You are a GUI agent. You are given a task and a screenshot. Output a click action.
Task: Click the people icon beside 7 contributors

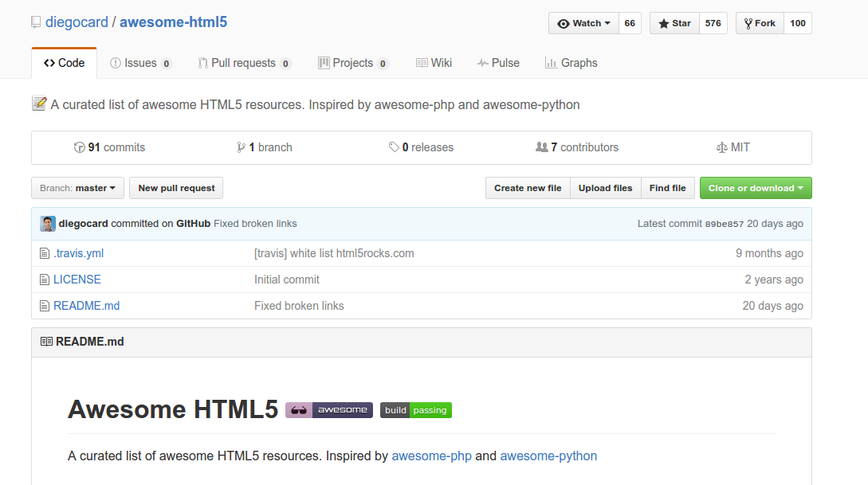pyautogui.click(x=541, y=147)
